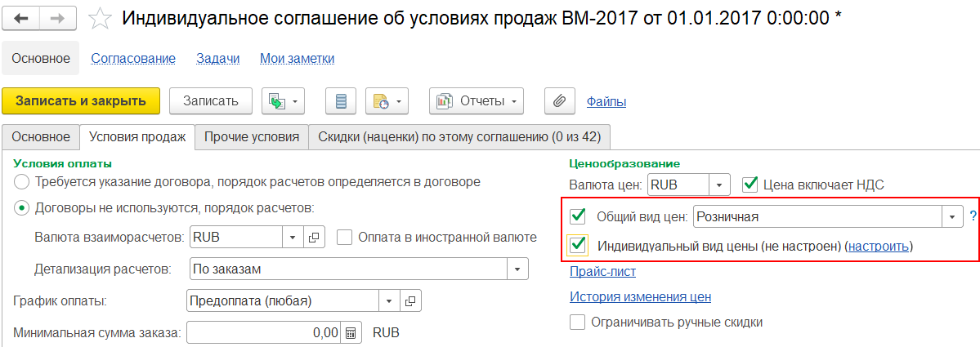Add document to favorites with star

[100, 19]
